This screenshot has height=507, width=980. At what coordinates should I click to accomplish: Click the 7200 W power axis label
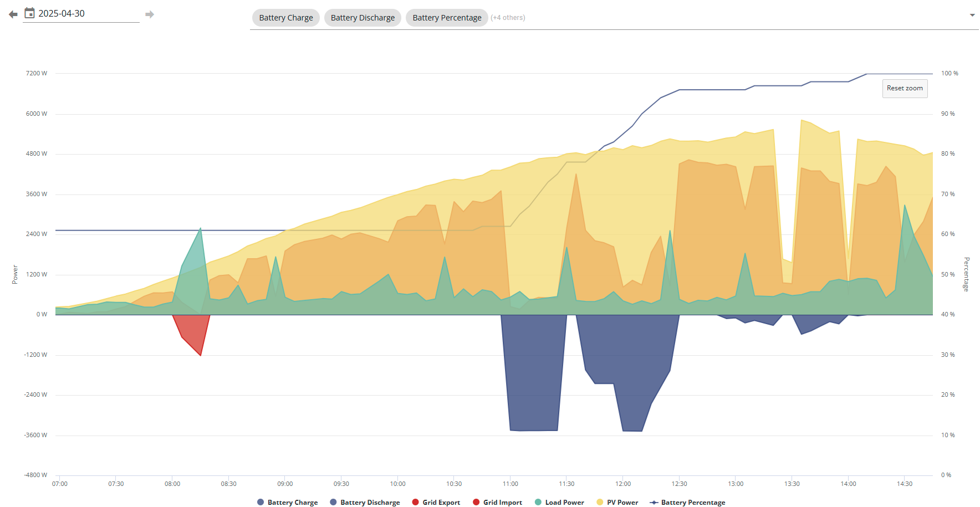37,73
